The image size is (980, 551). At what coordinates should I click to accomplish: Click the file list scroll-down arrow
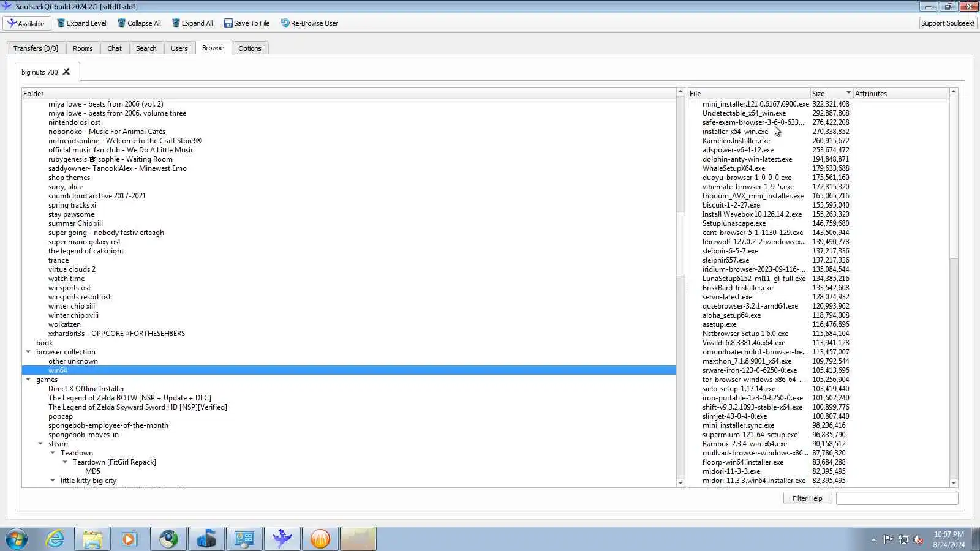[953, 483]
